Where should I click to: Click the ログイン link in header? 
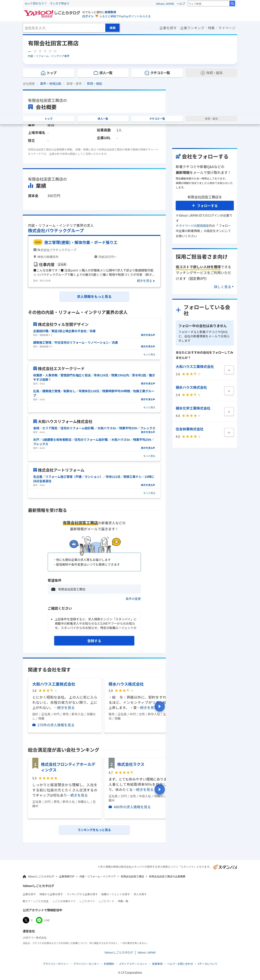(88, 16)
